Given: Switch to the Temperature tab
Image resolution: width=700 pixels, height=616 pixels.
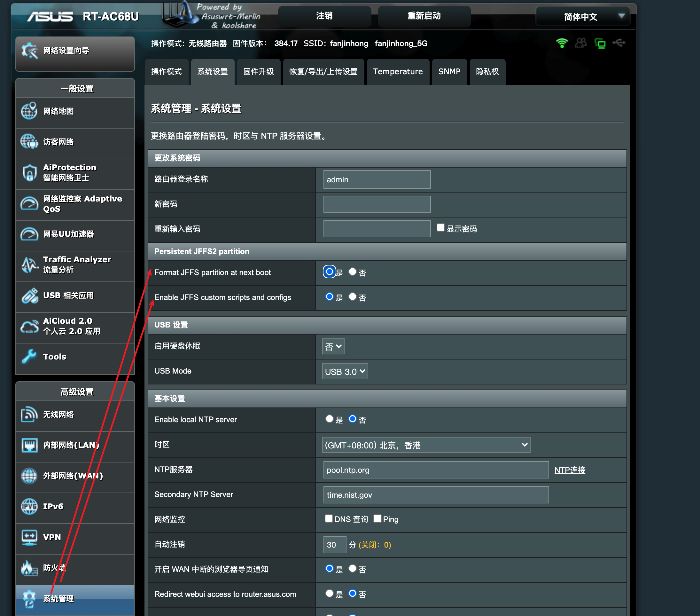Looking at the screenshot, I should pos(398,72).
